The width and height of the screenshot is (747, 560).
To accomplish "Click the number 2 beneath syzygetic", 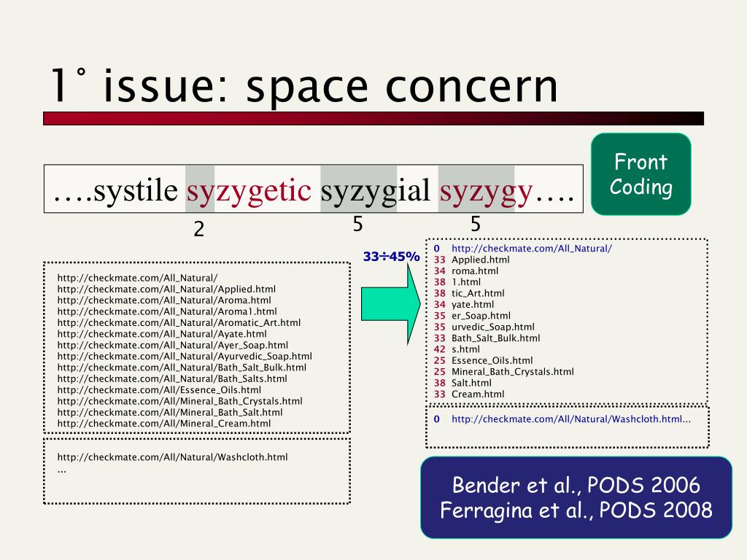I will tap(199, 230).
